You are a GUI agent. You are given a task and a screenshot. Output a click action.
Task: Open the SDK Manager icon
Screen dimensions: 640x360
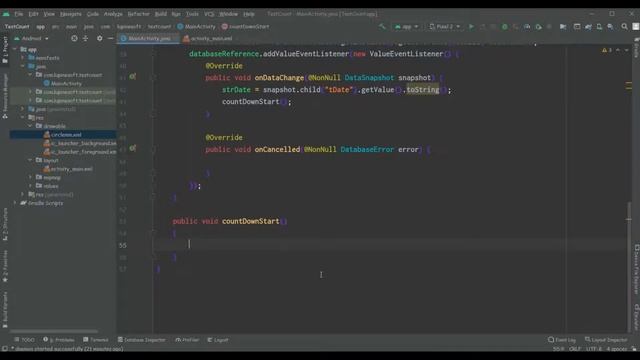[x=610, y=27]
